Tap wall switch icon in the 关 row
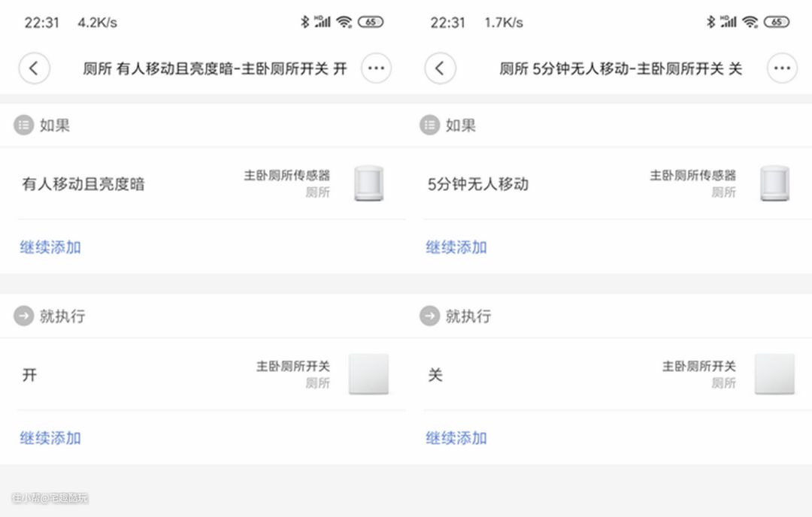Screen dimensions: 812x517 click(774, 374)
